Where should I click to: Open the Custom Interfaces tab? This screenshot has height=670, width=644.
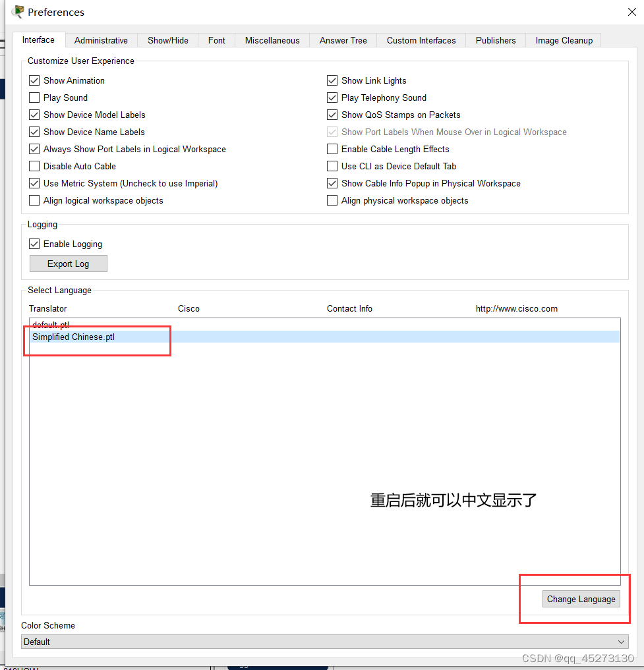(x=421, y=40)
